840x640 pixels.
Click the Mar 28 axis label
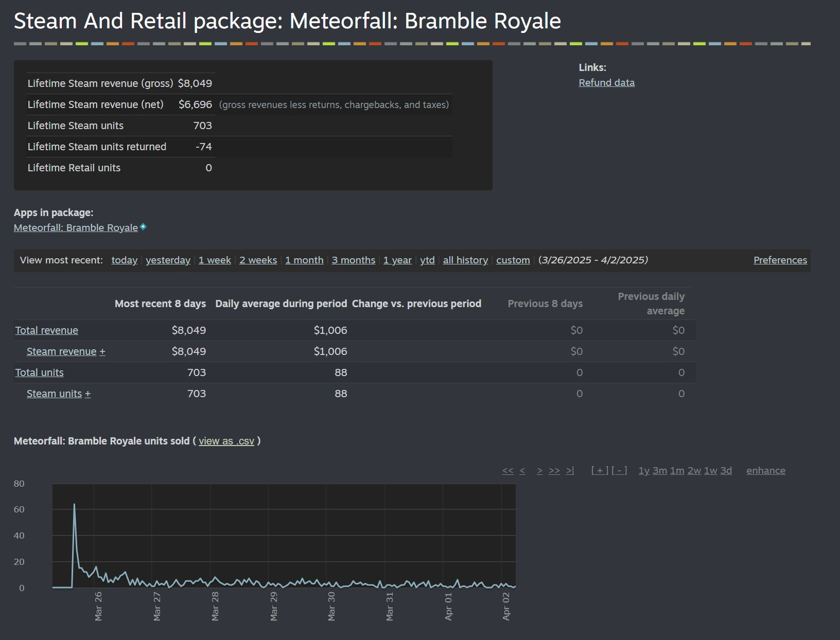(215, 606)
